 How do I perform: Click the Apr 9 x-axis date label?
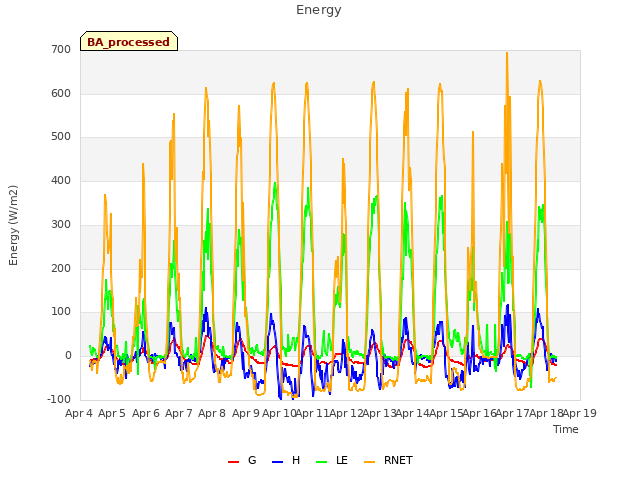246,413
